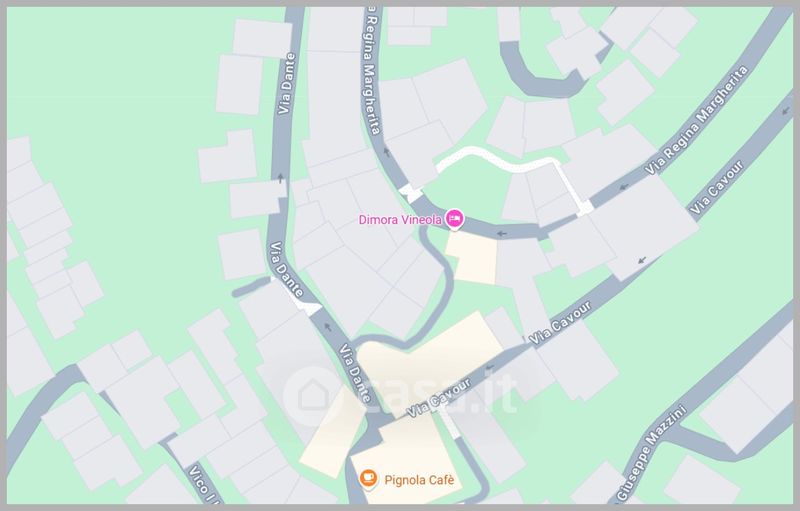
Task: Click direction arrow right of Dimora Vineola pin
Action: [502, 234]
